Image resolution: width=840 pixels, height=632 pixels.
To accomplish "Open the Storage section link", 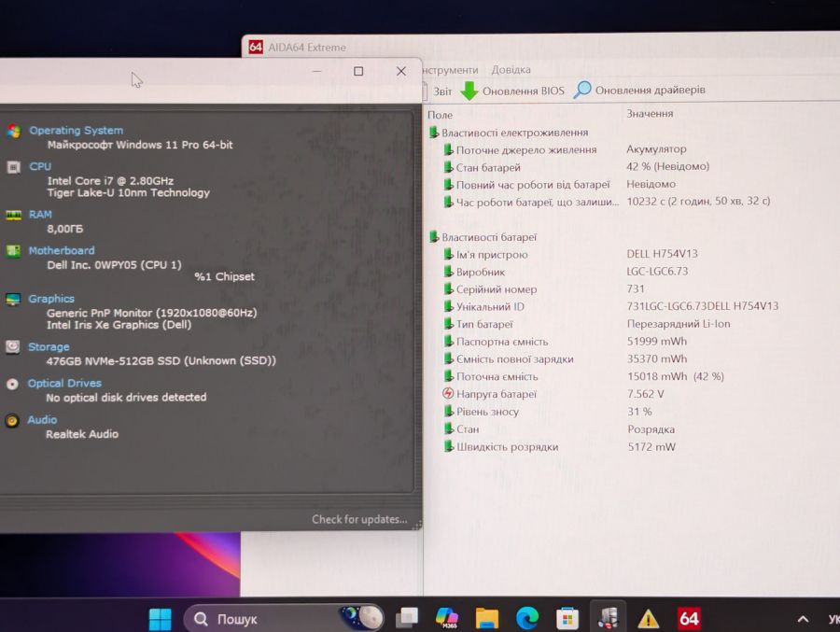I will pyautogui.click(x=49, y=347).
